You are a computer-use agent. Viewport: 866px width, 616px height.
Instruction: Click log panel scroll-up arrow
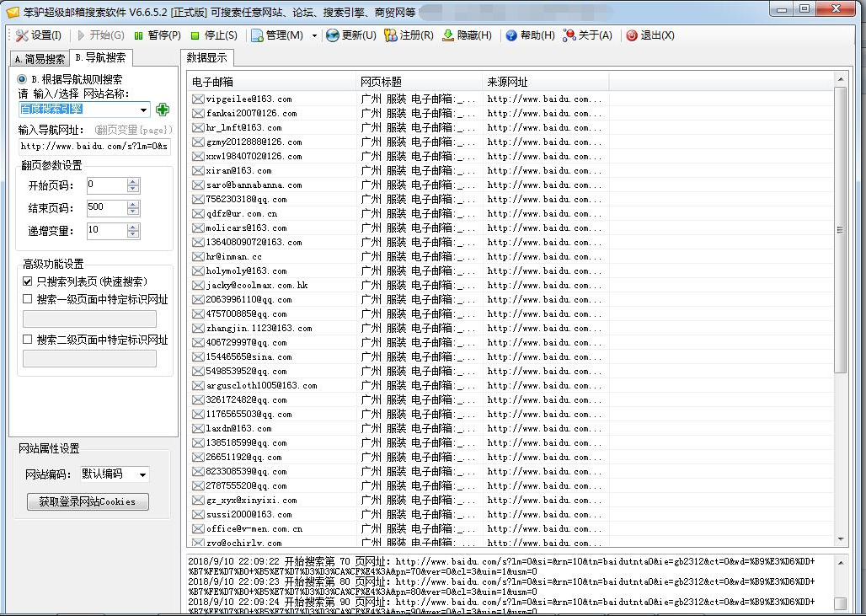[x=840, y=563]
